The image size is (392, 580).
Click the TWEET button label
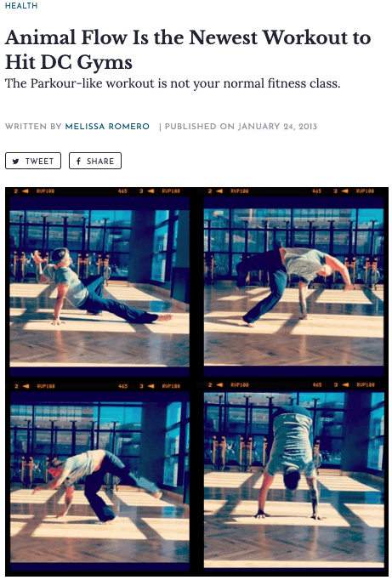tap(40, 162)
